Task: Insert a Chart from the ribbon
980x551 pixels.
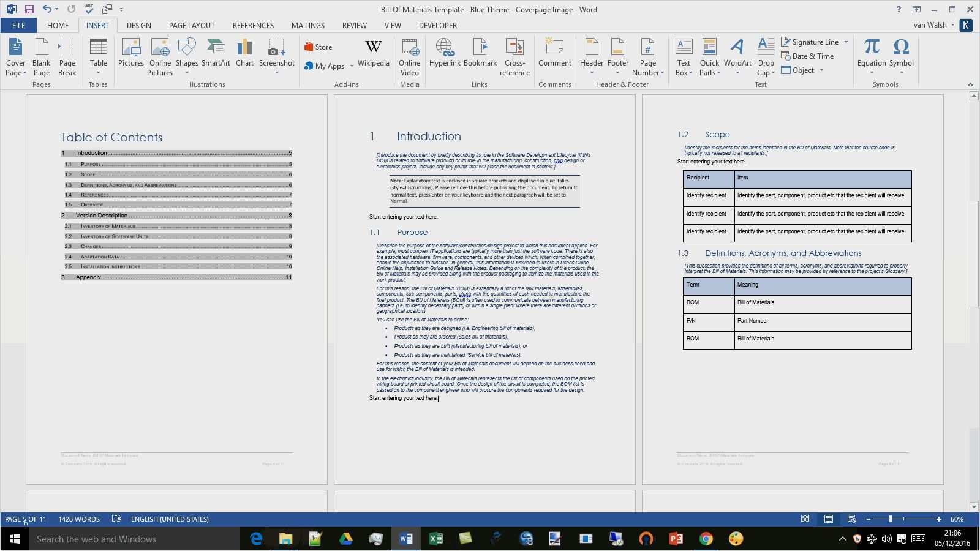Action: [x=244, y=53]
